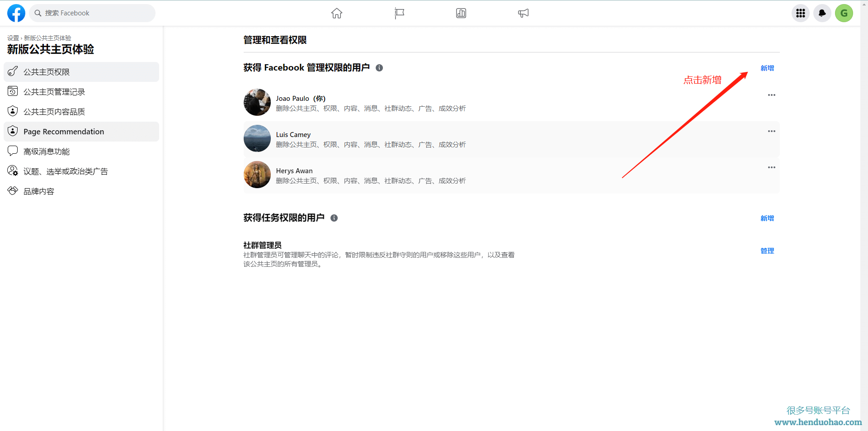Select 公共主页权限 in the sidebar

pos(81,72)
